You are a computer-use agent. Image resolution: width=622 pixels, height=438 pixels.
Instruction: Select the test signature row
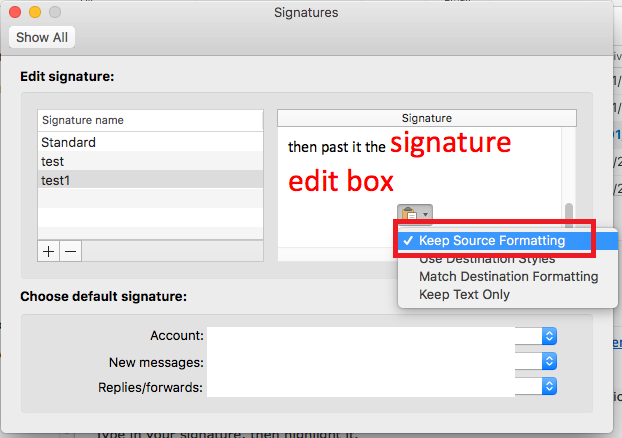point(150,161)
